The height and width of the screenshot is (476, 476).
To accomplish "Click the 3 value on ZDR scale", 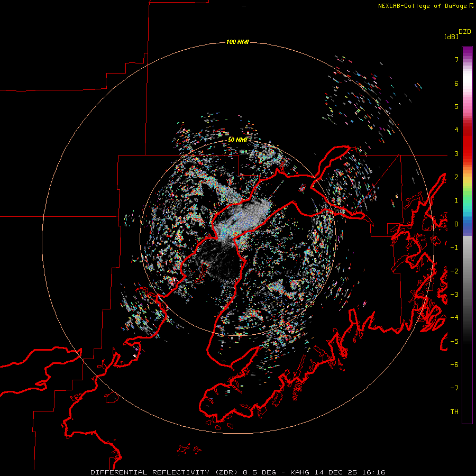I will pos(456,153).
